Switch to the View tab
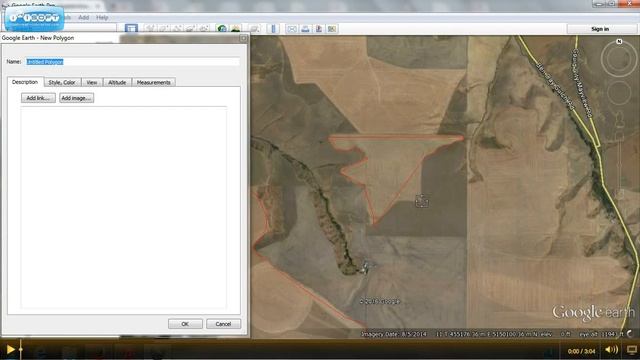Viewport: 640px width, 360px height. point(92,82)
